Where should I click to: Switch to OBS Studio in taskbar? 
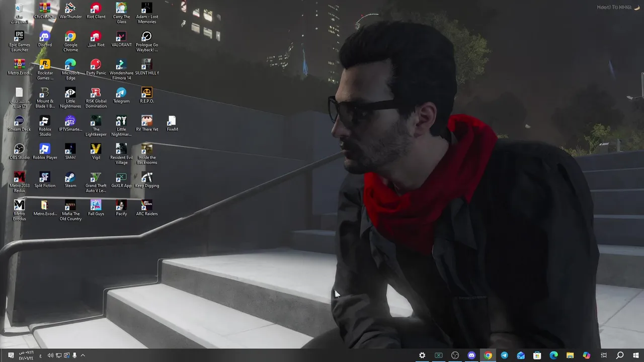[455, 355]
